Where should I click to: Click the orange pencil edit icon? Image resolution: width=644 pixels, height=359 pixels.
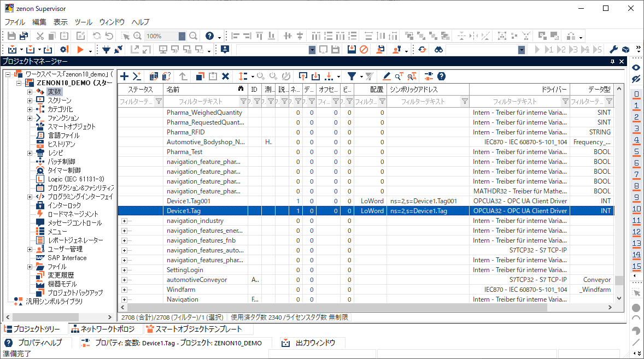click(x=387, y=76)
